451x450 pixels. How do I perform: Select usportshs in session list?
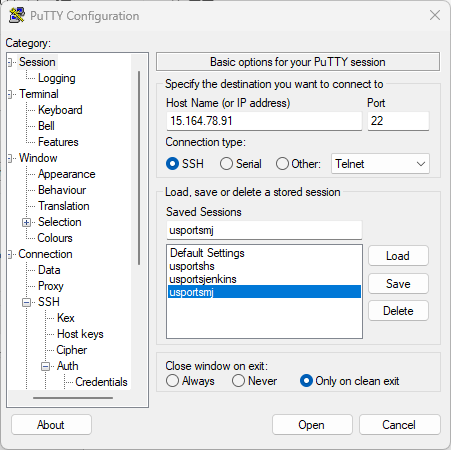[264, 266]
